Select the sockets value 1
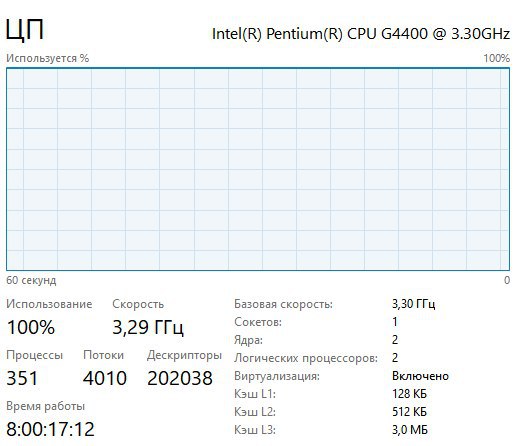This screenshot has height=446, width=524. coord(395,322)
